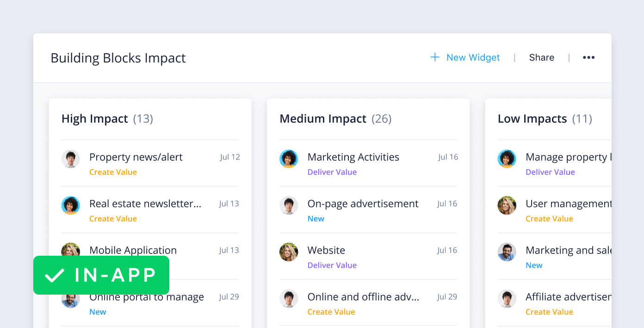Viewport: 644px width, 328px height.
Task: Select the Medium Impact column header
Action: 323,119
